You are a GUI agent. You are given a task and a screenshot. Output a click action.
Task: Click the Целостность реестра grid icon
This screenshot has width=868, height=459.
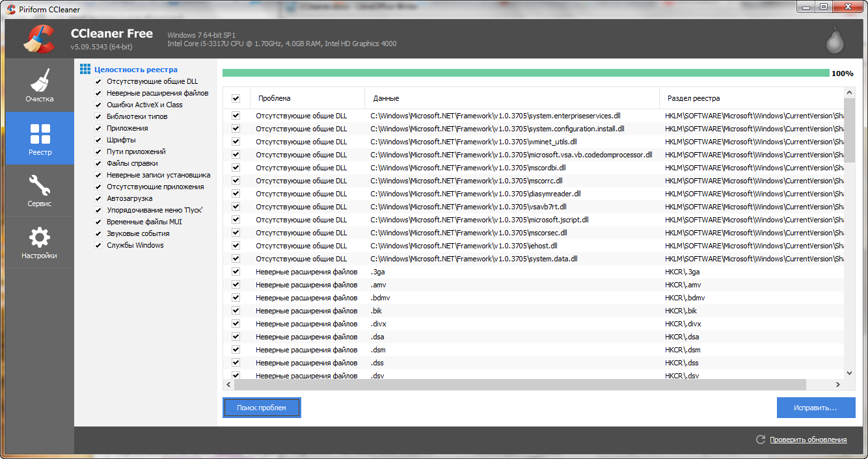[x=85, y=69]
